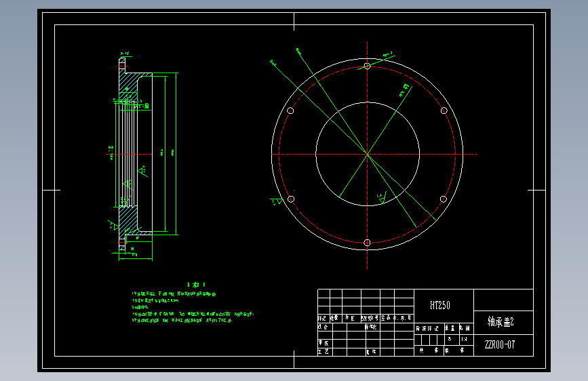This screenshot has width=588, height=381.
Task: Click the 工艺 row label in title block
Action: 324,352
